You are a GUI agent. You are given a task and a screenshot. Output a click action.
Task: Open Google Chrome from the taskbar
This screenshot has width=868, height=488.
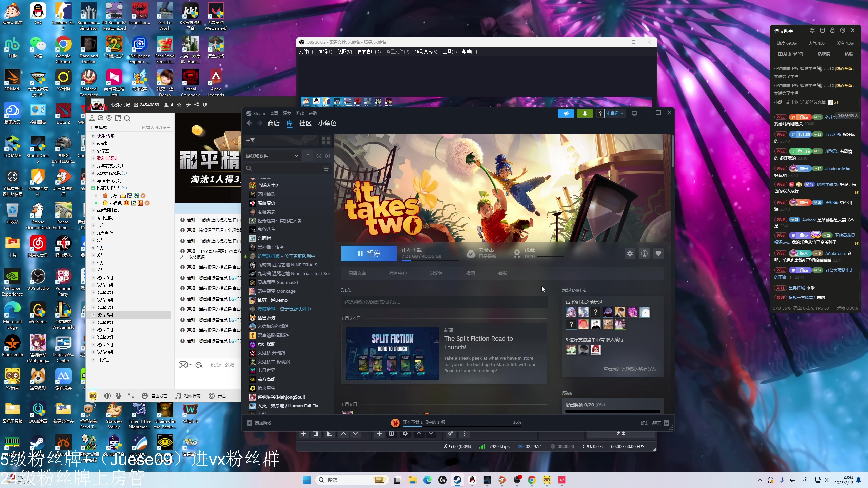click(532, 480)
